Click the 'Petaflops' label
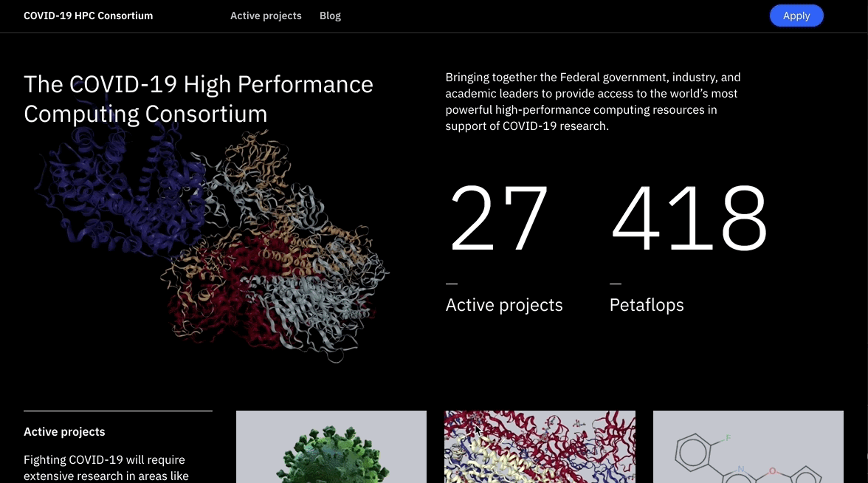 tap(646, 304)
